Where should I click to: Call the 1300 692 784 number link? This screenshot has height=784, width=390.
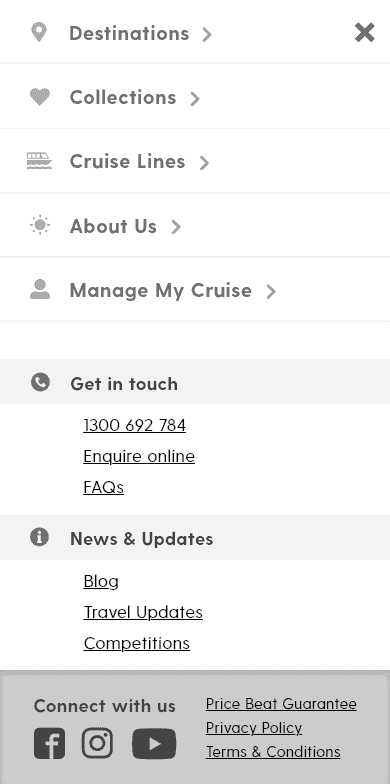pyautogui.click(x=134, y=426)
